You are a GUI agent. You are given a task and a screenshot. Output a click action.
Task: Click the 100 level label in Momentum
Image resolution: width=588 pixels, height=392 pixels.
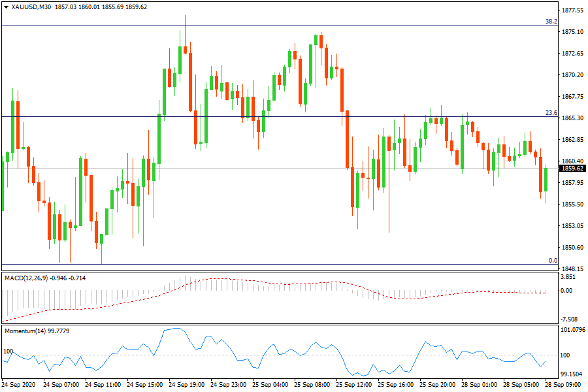pos(8,351)
